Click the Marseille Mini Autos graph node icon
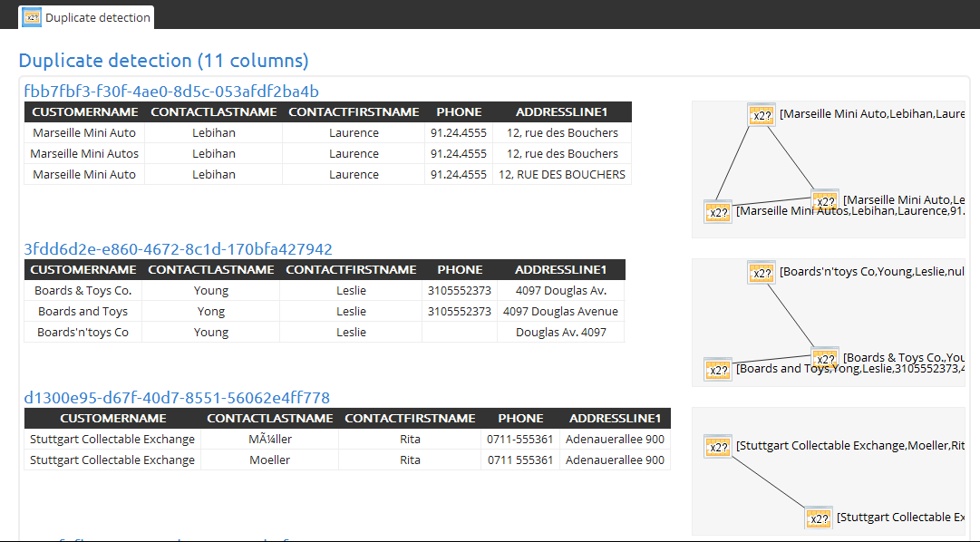The height and width of the screenshot is (542, 980). 717,211
